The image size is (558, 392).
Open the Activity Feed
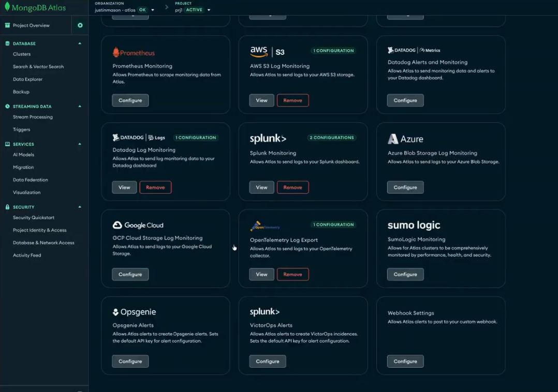pyautogui.click(x=27, y=255)
